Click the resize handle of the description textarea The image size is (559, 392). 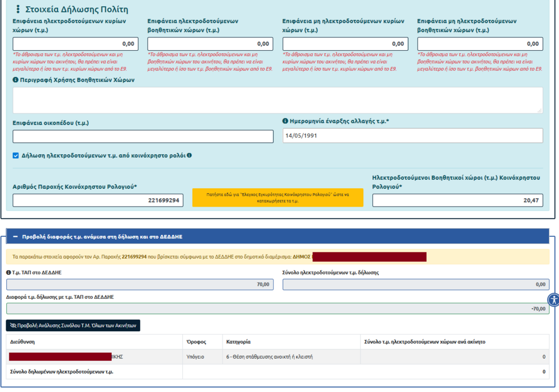(x=539, y=110)
